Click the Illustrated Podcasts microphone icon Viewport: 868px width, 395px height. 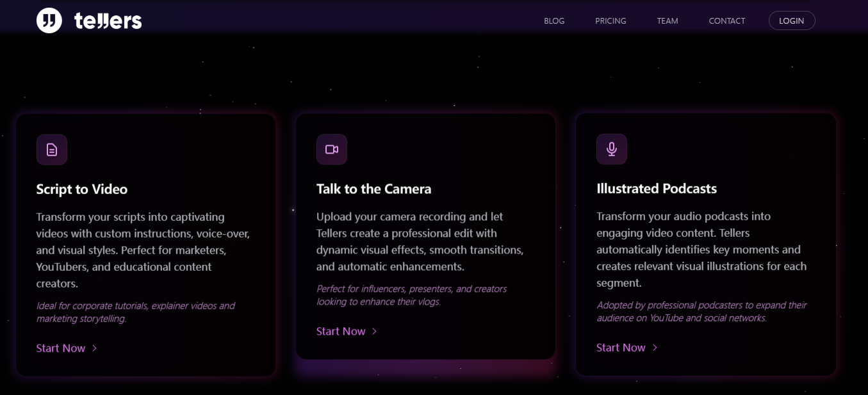click(x=612, y=149)
